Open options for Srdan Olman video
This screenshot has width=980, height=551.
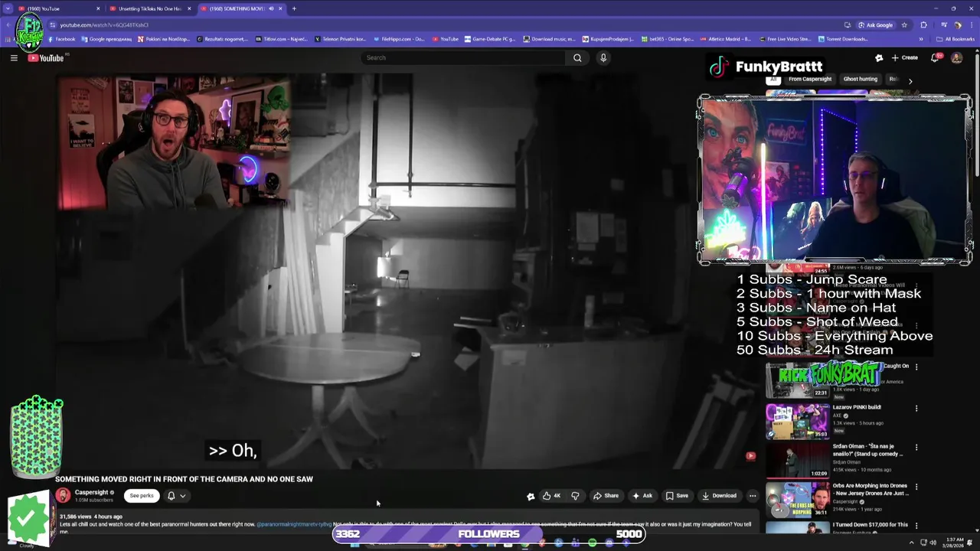(916, 447)
